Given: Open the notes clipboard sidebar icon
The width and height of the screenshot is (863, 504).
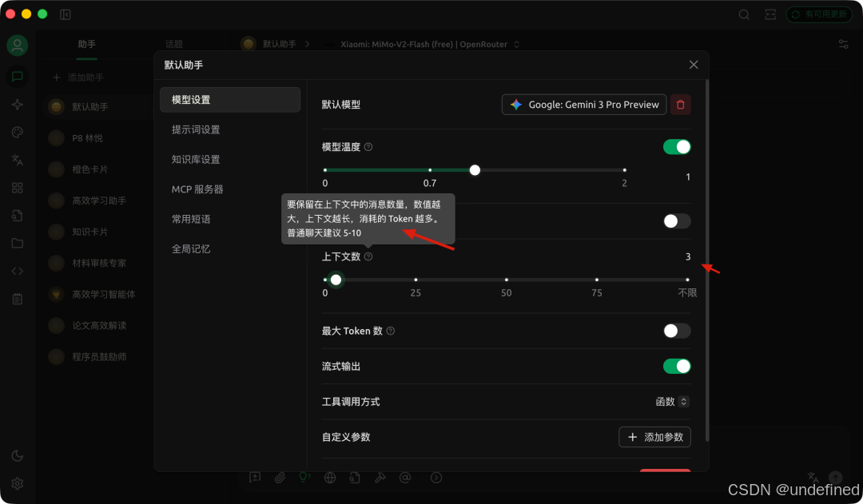Looking at the screenshot, I should point(17,300).
